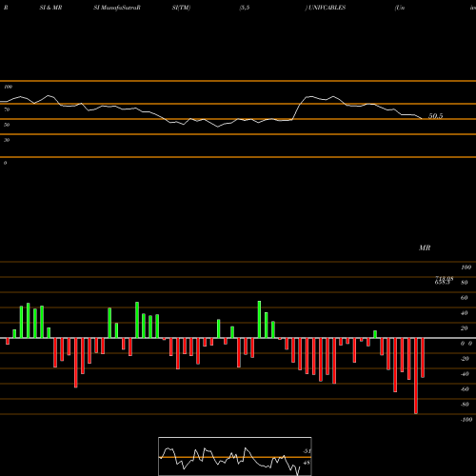Viewport: 476px width, 476px height.
Task: Click the -60 label on MR axis
Action: 465,389
